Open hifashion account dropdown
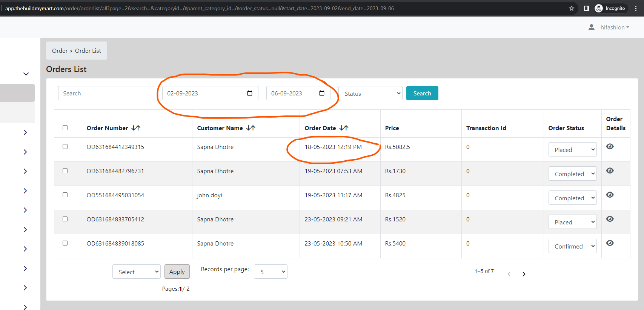 [x=615, y=27]
